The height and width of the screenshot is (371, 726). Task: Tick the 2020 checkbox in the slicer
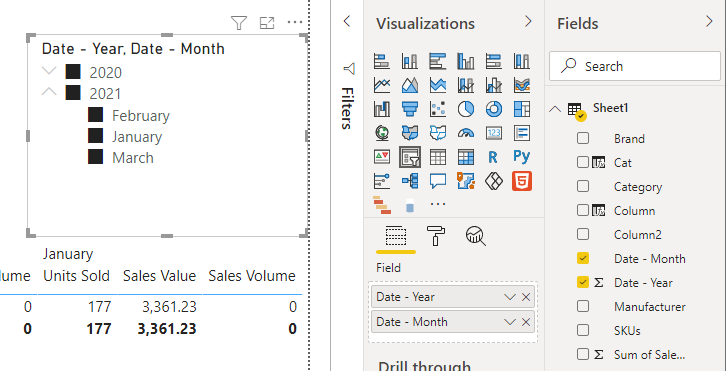(73, 72)
